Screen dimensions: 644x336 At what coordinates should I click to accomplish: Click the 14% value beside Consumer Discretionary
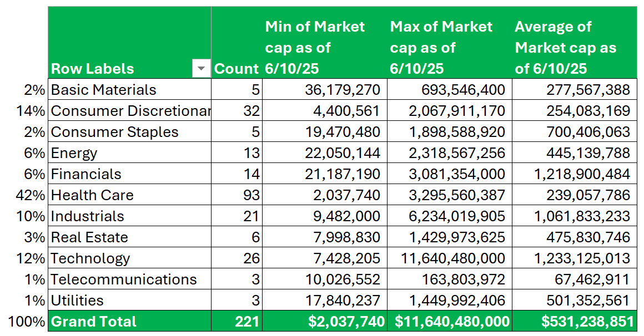[31, 110]
